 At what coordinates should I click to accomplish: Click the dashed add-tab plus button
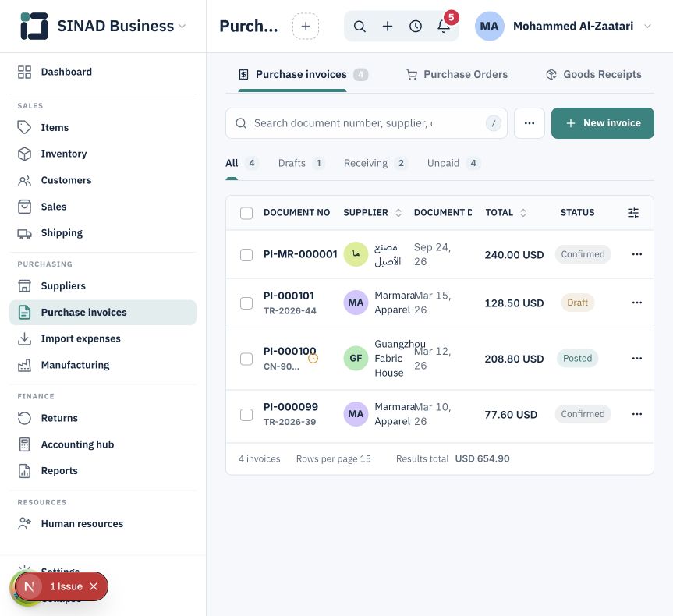pos(306,27)
